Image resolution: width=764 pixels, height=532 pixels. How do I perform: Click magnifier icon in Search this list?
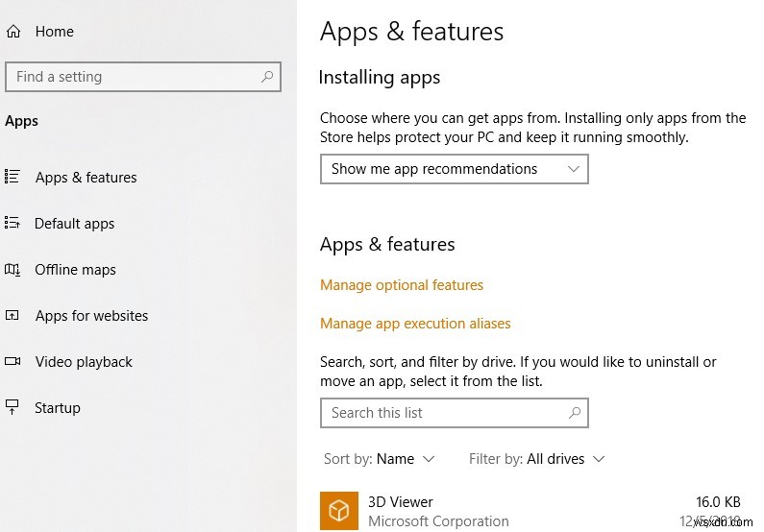click(x=575, y=413)
